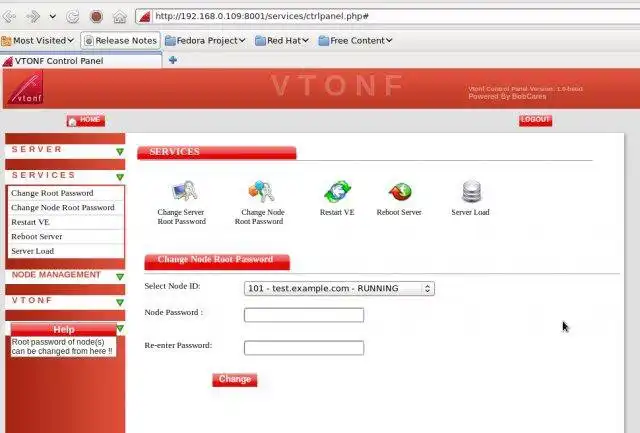
Task: Open browser history dropdown arrow
Action: [53, 16]
